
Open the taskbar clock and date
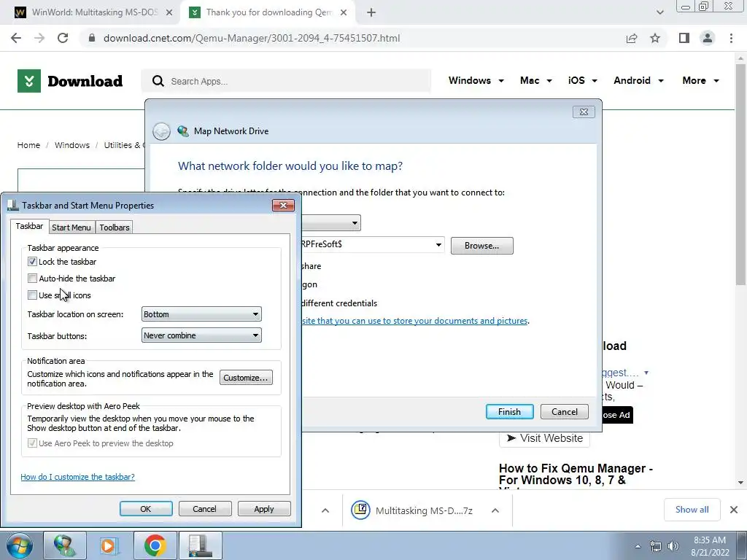point(710,546)
